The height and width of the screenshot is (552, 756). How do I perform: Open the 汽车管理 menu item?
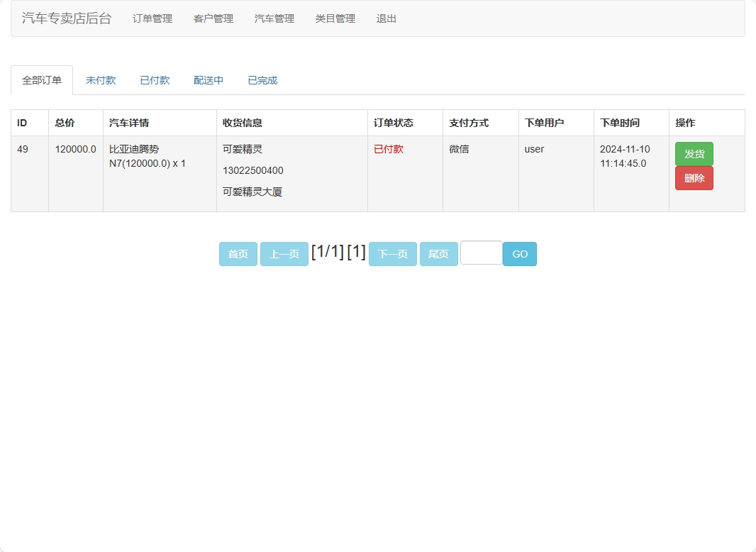pos(273,18)
